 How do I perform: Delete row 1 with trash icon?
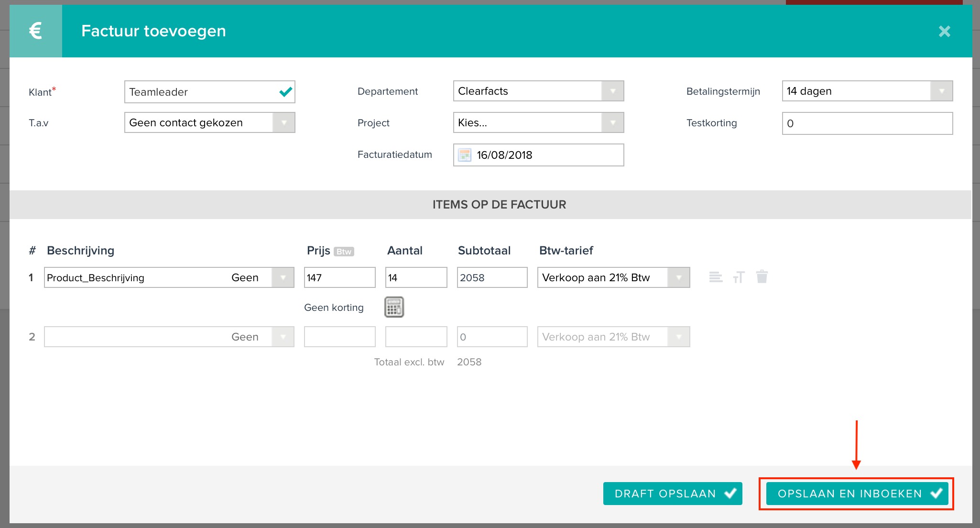[762, 276]
